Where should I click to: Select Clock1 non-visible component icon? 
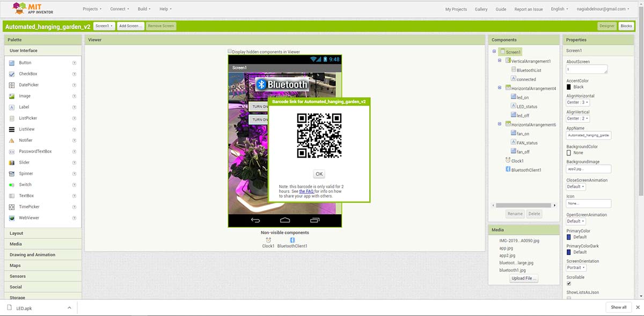tap(268, 240)
